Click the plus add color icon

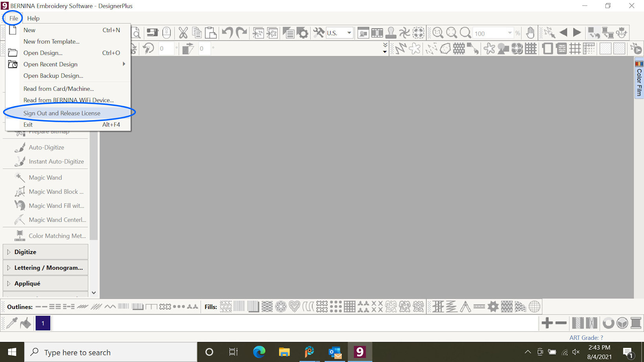click(x=547, y=323)
